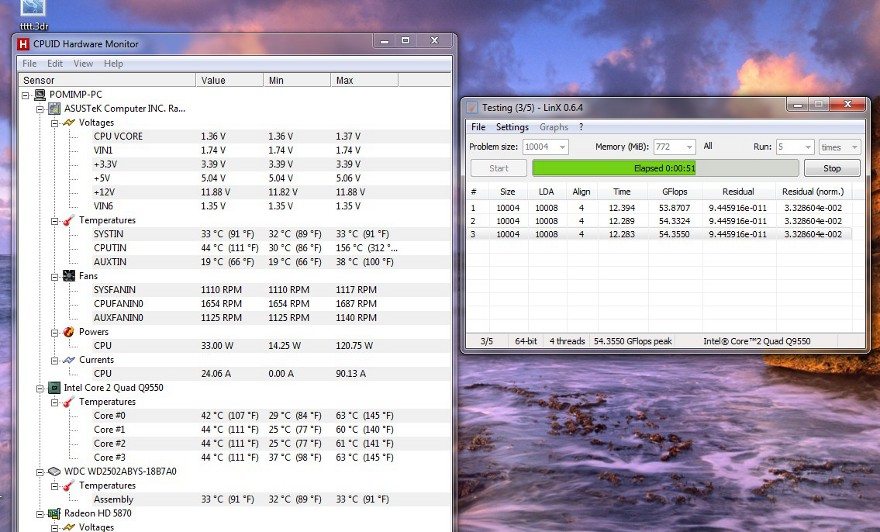This screenshot has width=880, height=532.
Task: Click the POMIMP-PC computer icon
Action: tap(40, 94)
